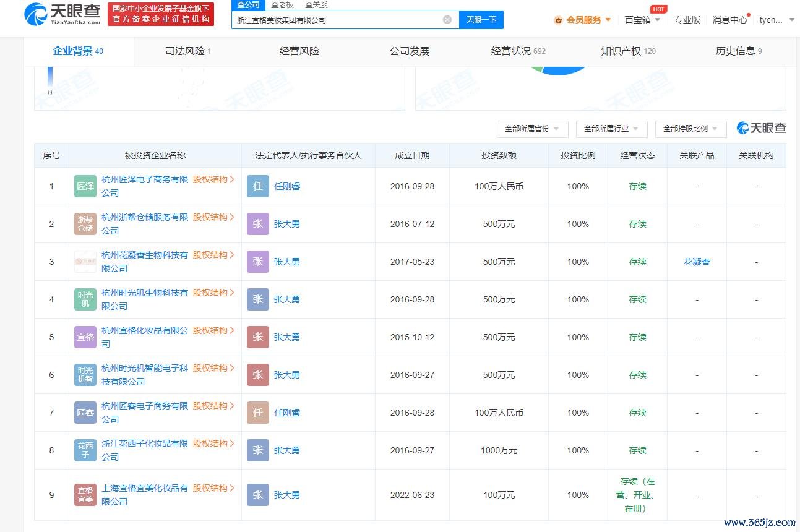This screenshot has width=800, height=532.
Task: Clear the search box with the X icon
Action: tap(447, 20)
